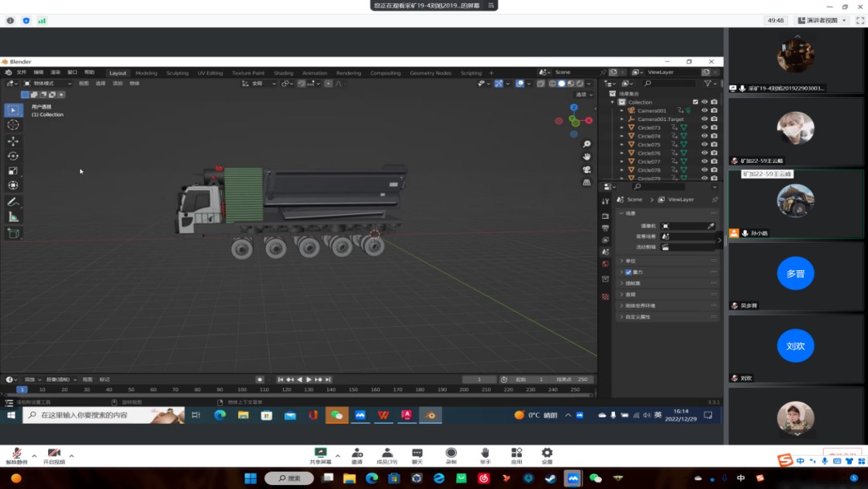This screenshot has width=868, height=489.
Task: Toggle camera view icon in viewport
Action: click(586, 170)
